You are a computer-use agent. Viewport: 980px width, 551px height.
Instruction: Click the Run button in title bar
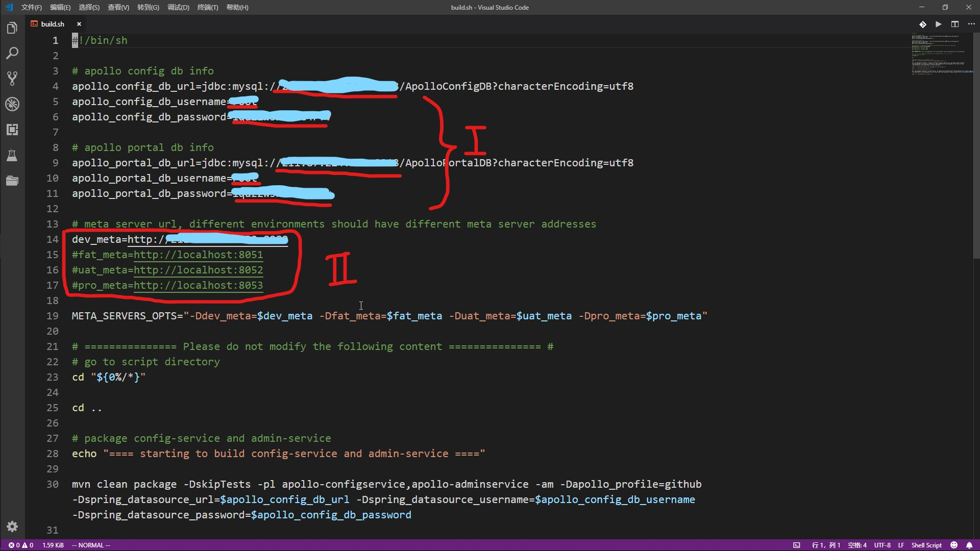939,23
